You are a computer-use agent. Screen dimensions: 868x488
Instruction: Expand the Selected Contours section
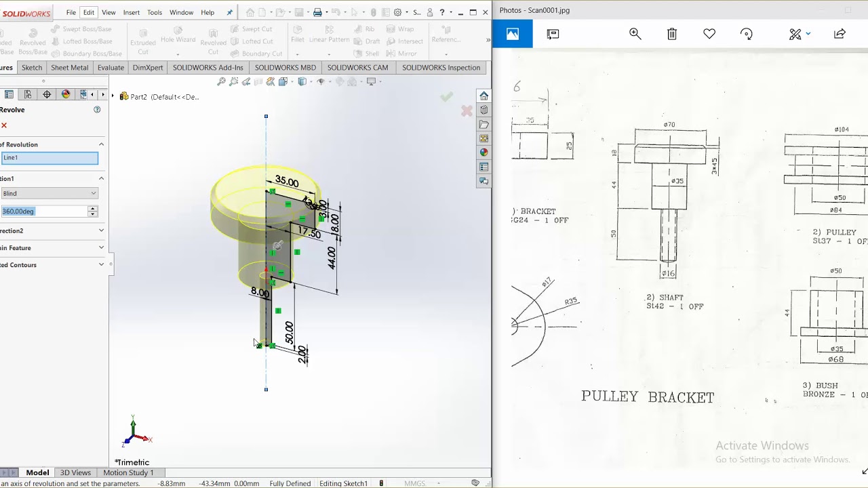tap(101, 265)
